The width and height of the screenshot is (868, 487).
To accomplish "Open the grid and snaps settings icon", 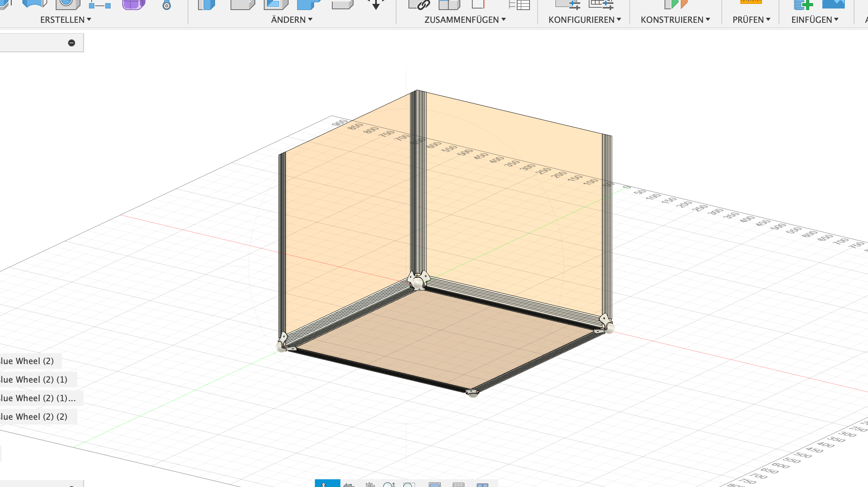I will click(x=458, y=484).
